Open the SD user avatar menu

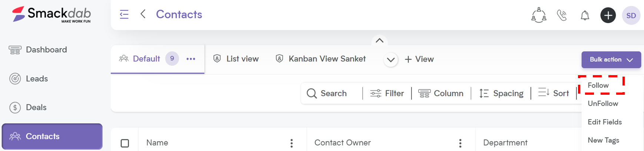631,16
